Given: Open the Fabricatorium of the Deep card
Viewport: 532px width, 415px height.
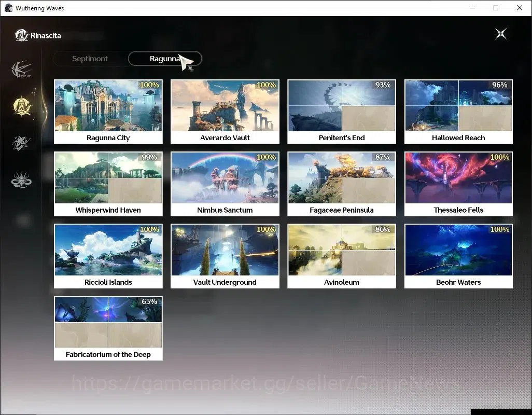Looking at the screenshot, I should [x=108, y=328].
